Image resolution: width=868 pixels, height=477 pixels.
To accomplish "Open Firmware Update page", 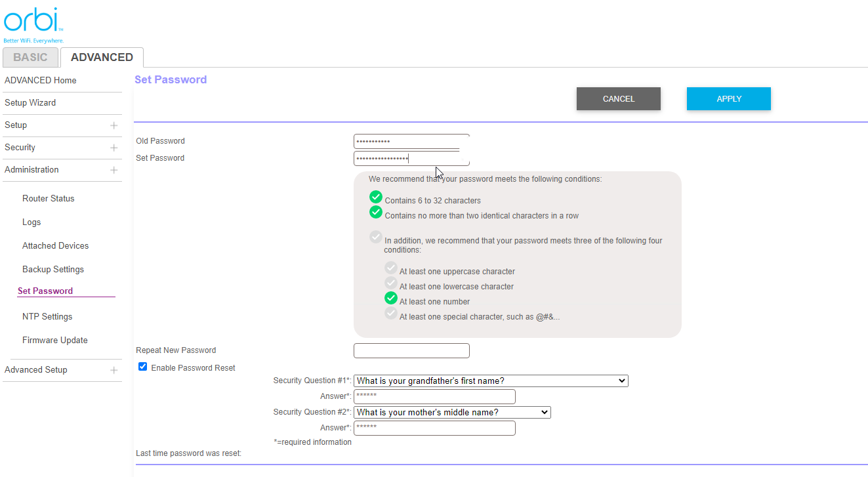I will [x=55, y=340].
